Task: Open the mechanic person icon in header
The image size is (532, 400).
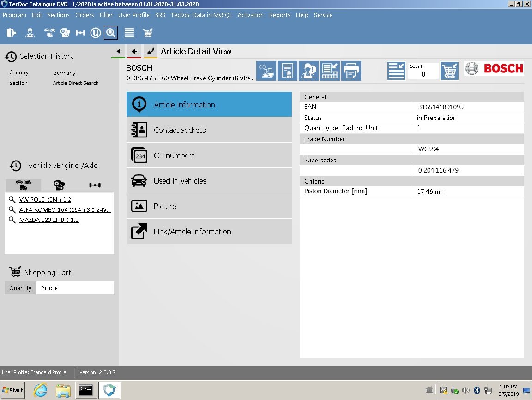Action: 308,71
